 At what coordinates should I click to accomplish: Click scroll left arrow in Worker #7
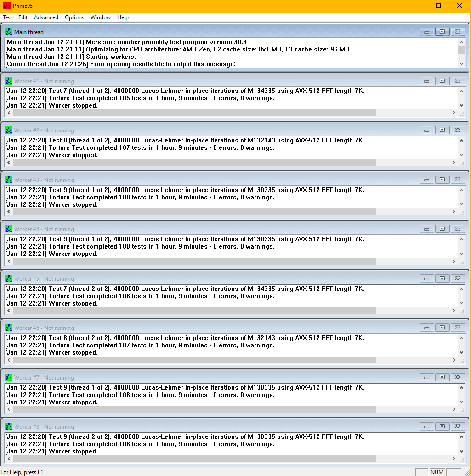pyautogui.click(x=9, y=409)
